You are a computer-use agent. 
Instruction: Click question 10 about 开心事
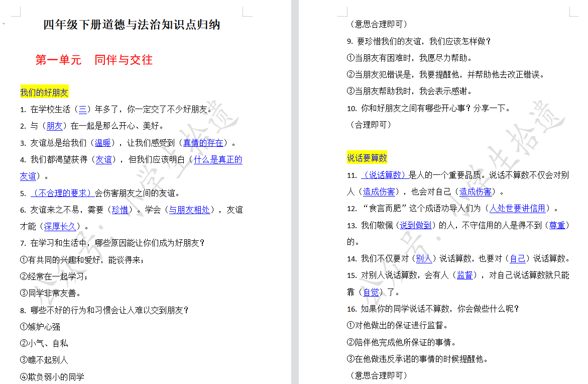429,109
